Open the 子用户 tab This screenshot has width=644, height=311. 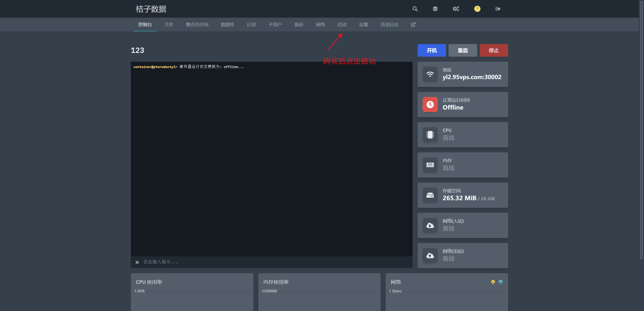pos(275,24)
